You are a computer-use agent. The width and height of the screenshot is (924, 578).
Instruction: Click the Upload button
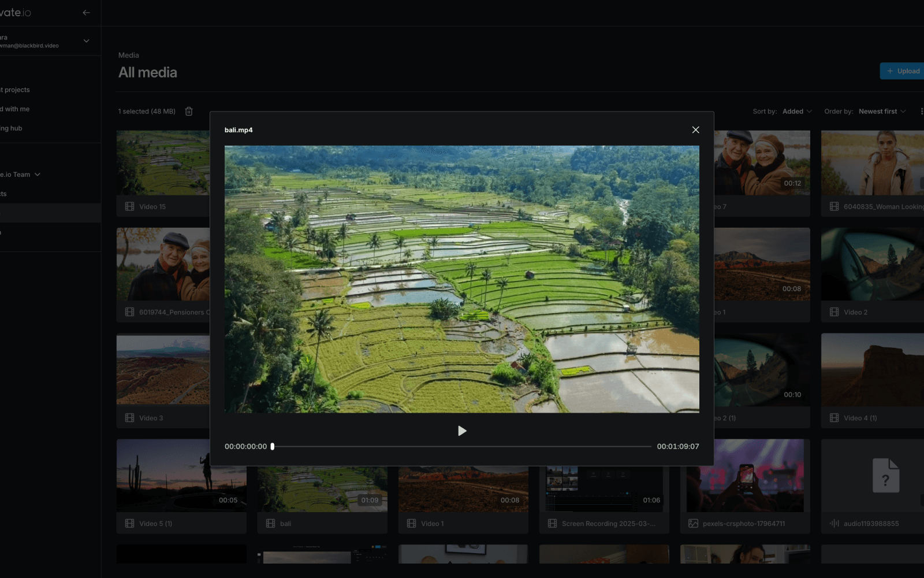point(902,71)
